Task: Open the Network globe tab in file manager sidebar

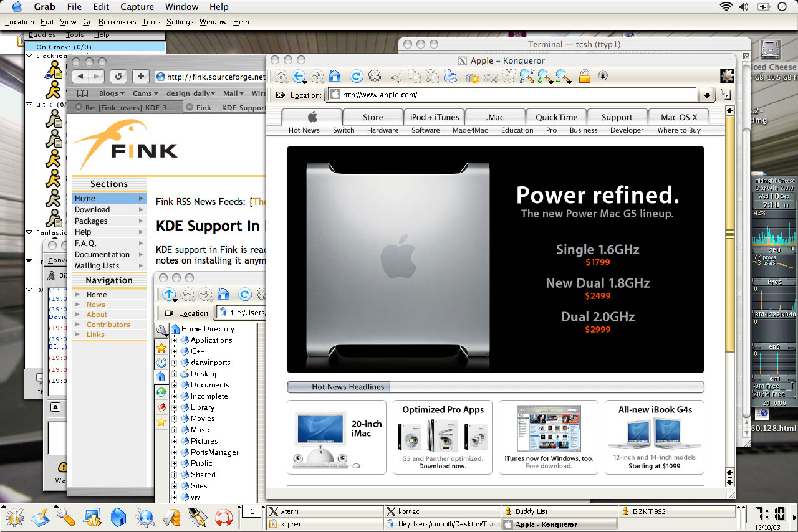Action: click(x=161, y=392)
